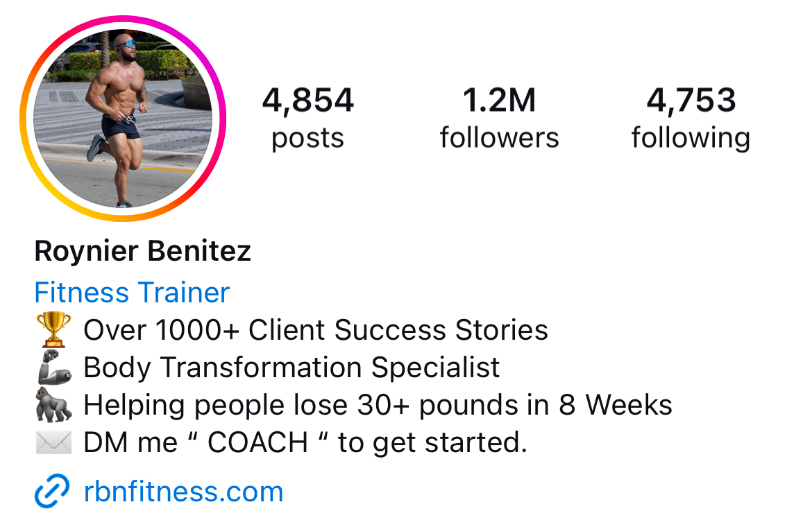812x527 pixels.
Task: Click the blue chain link icon
Action: tap(52, 492)
